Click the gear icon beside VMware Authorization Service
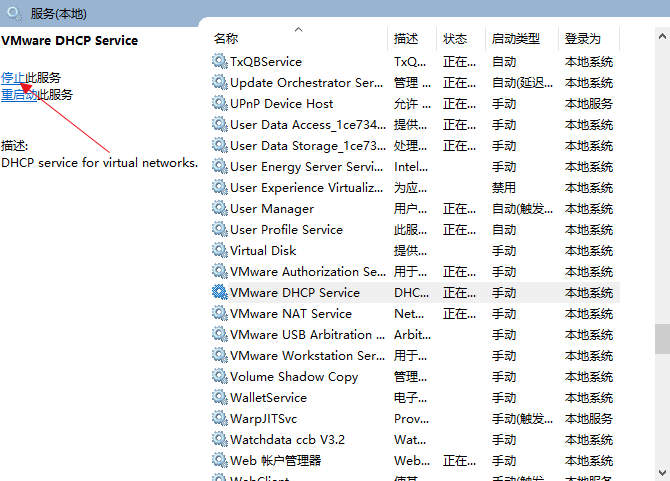This screenshot has height=481, width=670. click(220, 271)
